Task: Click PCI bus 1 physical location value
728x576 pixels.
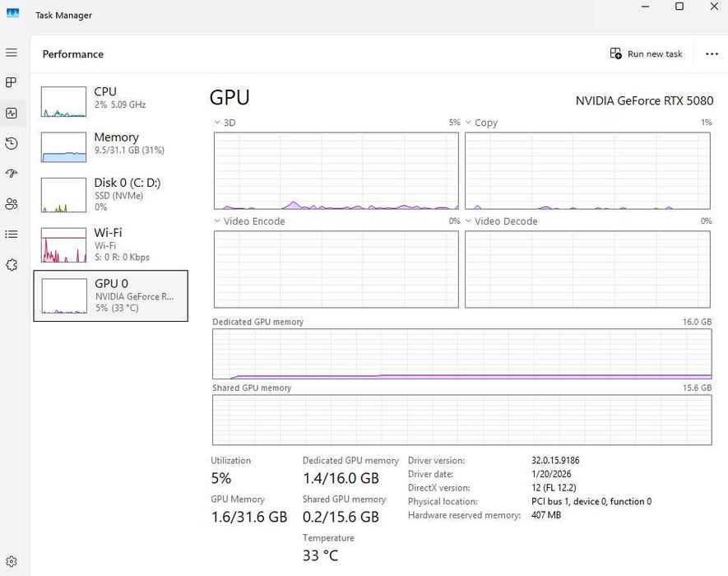Action: (x=591, y=501)
